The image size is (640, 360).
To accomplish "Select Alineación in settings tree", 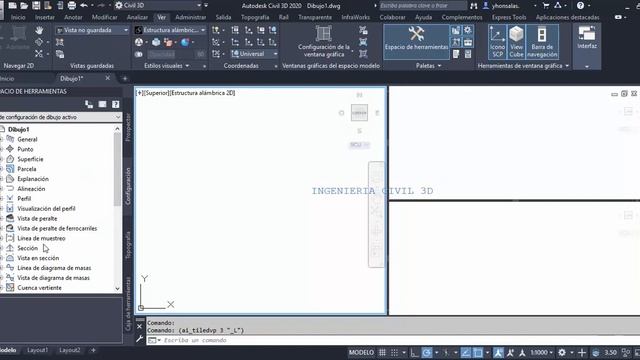I will pyautogui.click(x=31, y=189).
